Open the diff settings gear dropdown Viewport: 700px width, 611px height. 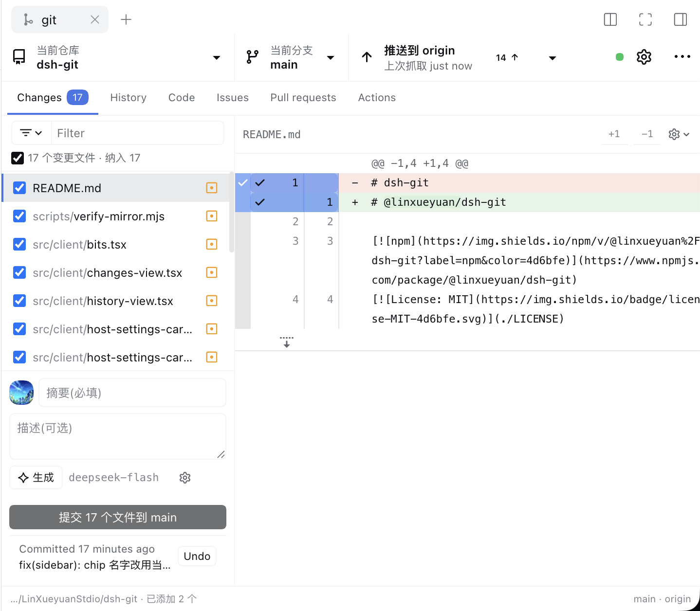[679, 134]
